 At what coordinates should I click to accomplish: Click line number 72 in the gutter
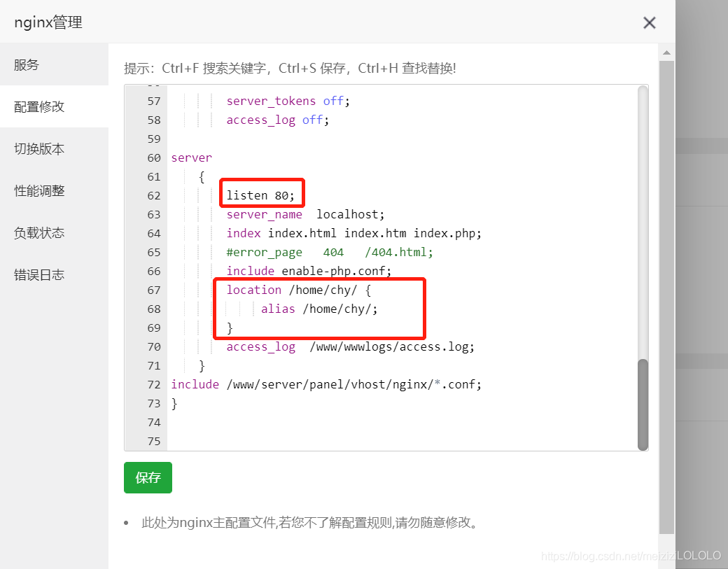coord(154,385)
